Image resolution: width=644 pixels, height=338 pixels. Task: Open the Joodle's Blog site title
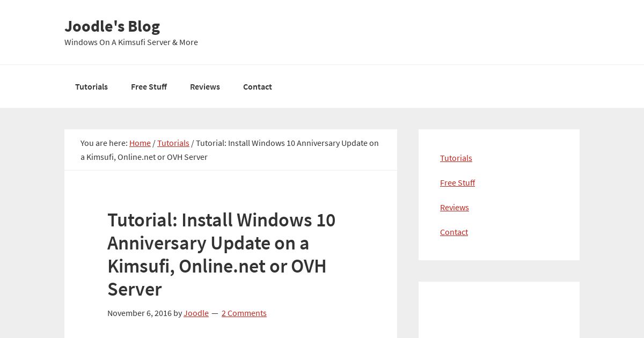coord(112,26)
